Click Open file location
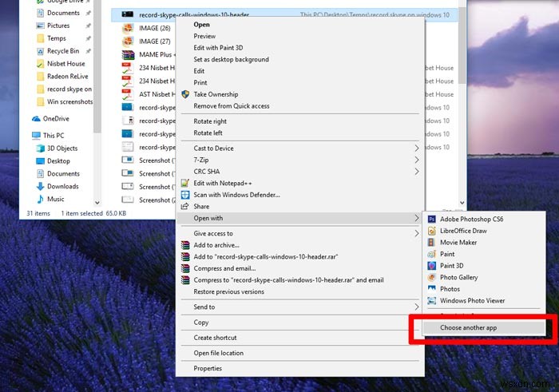 tap(219, 353)
